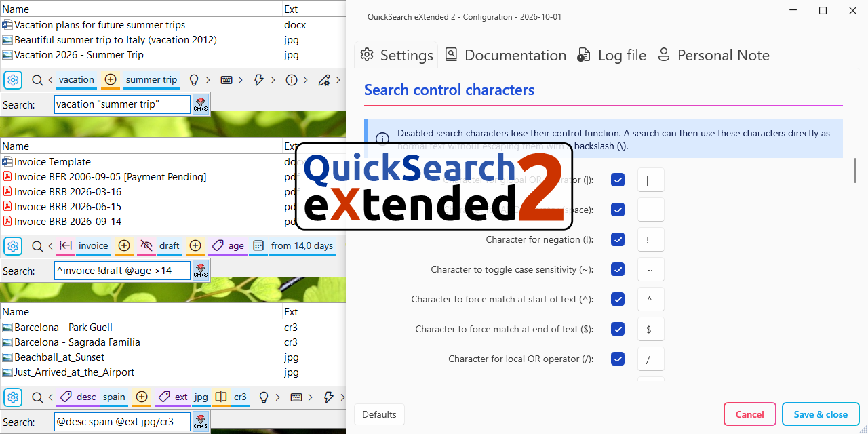Viewport: 868px width, 434px height.
Task: Click magnifier icon in invoice search toolbar
Action: click(x=37, y=246)
